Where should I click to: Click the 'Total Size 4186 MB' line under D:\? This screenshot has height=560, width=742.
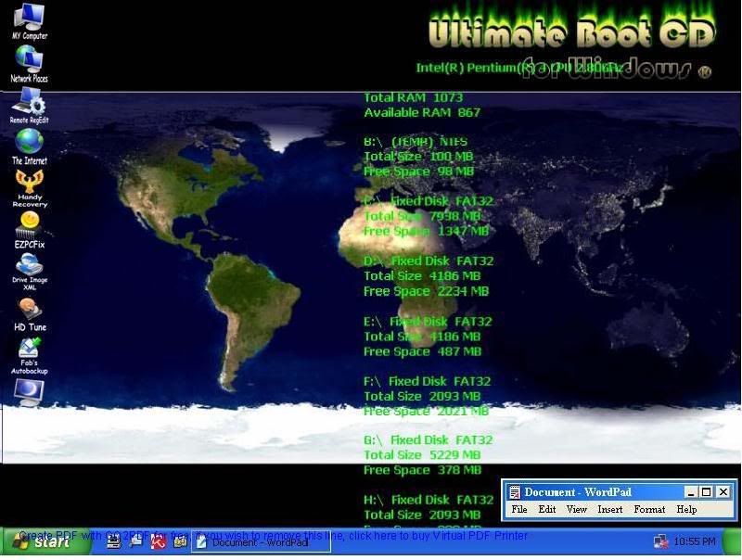(x=422, y=276)
